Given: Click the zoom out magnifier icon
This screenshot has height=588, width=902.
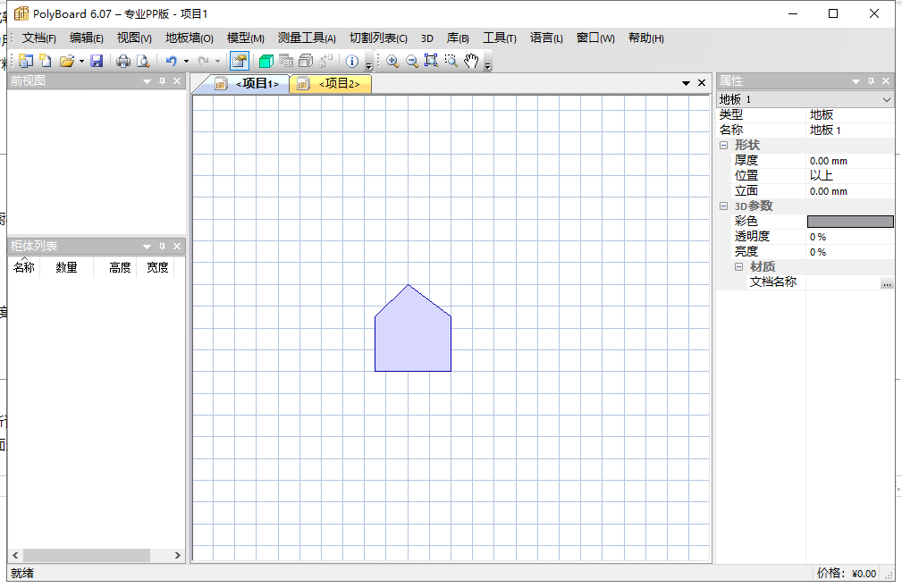Looking at the screenshot, I should [412, 61].
